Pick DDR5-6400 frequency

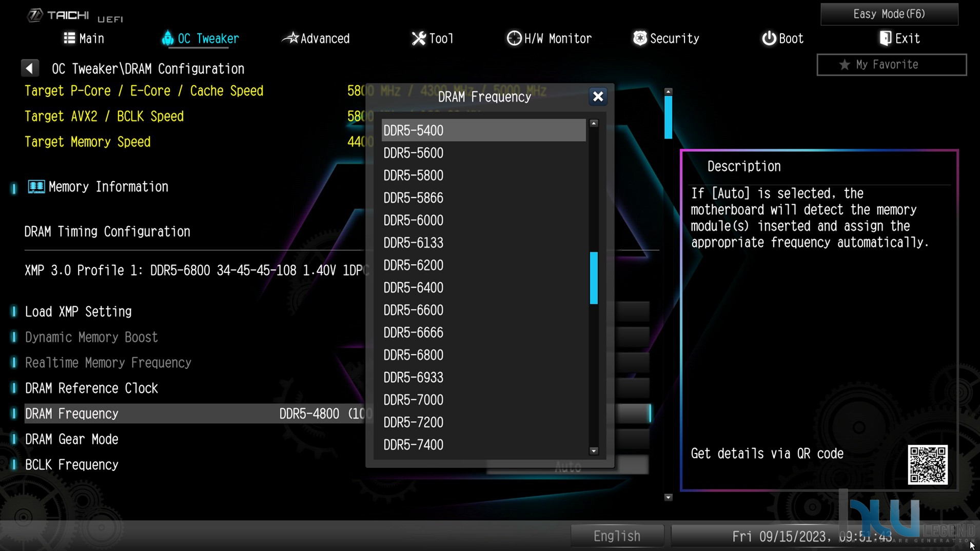(x=483, y=288)
